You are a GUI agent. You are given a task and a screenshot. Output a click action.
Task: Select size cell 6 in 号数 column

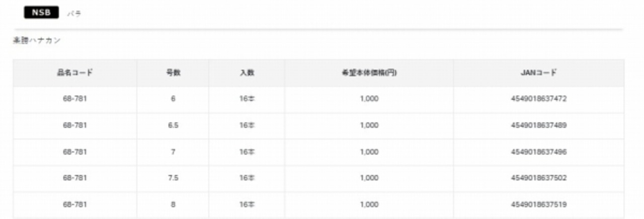[173, 99]
